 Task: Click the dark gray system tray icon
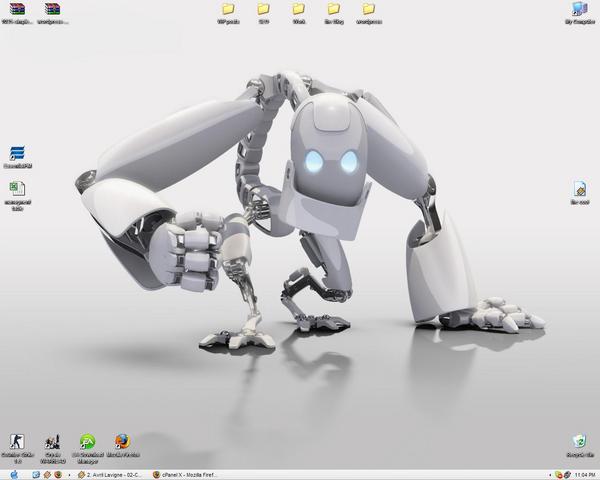coord(567,475)
